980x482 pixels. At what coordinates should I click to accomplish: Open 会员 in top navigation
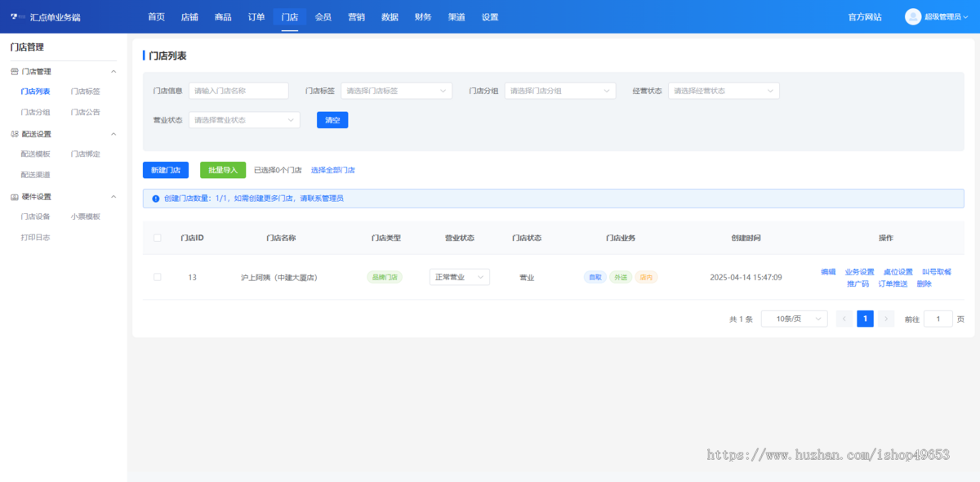point(323,16)
